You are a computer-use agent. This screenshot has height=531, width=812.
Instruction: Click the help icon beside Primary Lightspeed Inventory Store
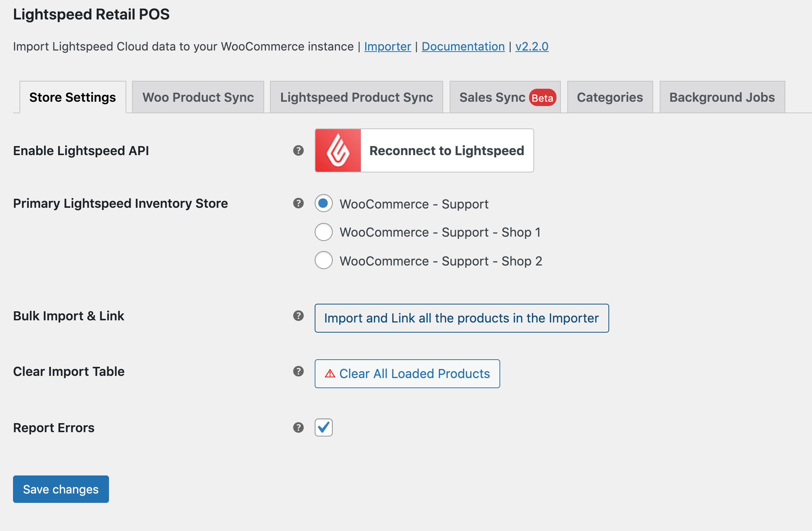coord(298,203)
